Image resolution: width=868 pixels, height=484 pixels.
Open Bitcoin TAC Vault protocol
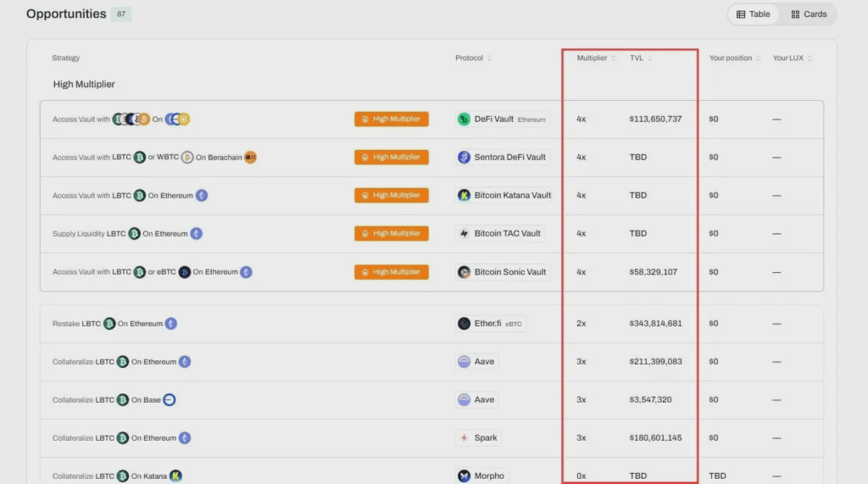[x=500, y=234]
